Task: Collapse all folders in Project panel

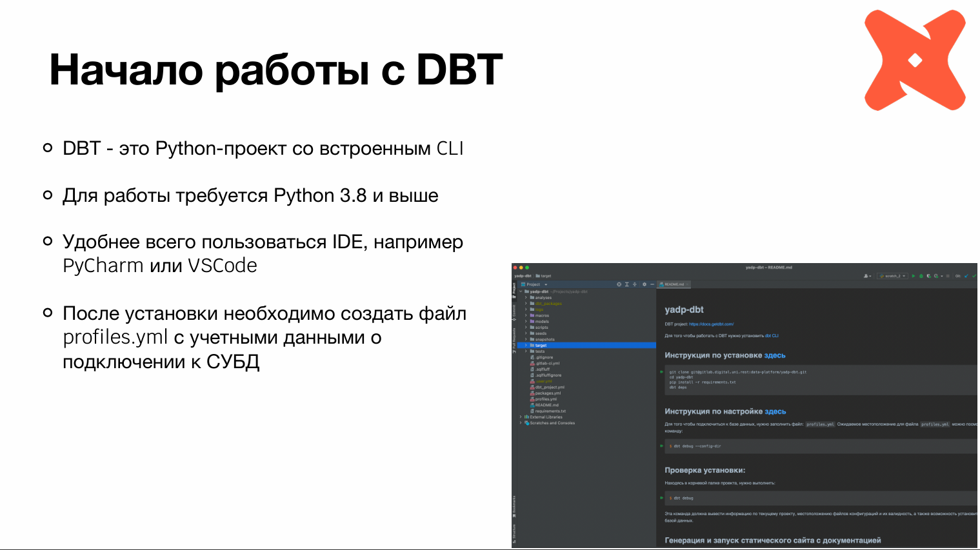Action: tap(634, 284)
